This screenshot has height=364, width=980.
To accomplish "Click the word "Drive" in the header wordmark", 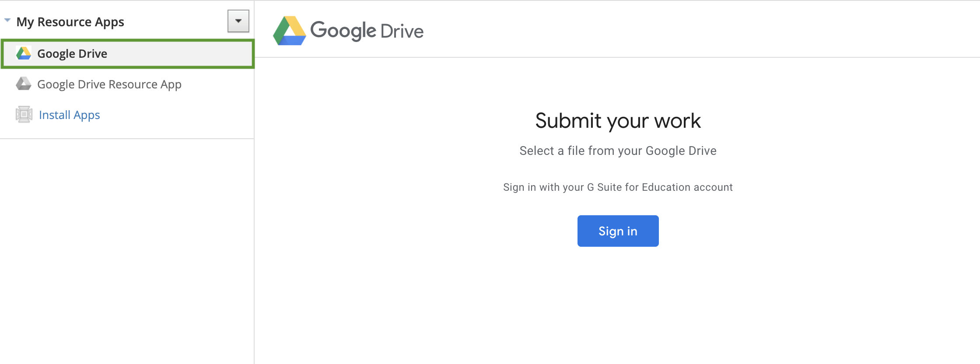I will pyautogui.click(x=402, y=31).
